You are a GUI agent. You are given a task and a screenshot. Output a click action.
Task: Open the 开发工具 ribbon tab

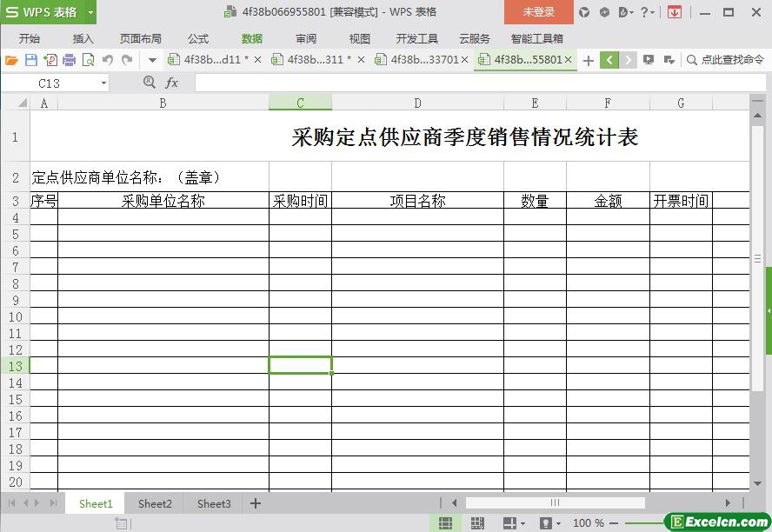point(417,38)
